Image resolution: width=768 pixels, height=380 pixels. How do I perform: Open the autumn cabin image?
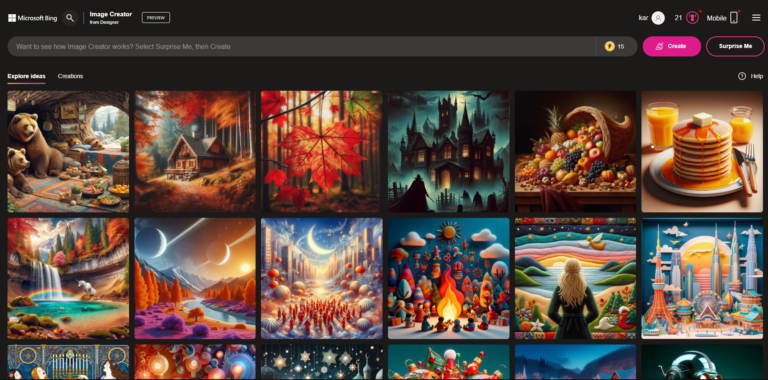pyautogui.click(x=195, y=151)
